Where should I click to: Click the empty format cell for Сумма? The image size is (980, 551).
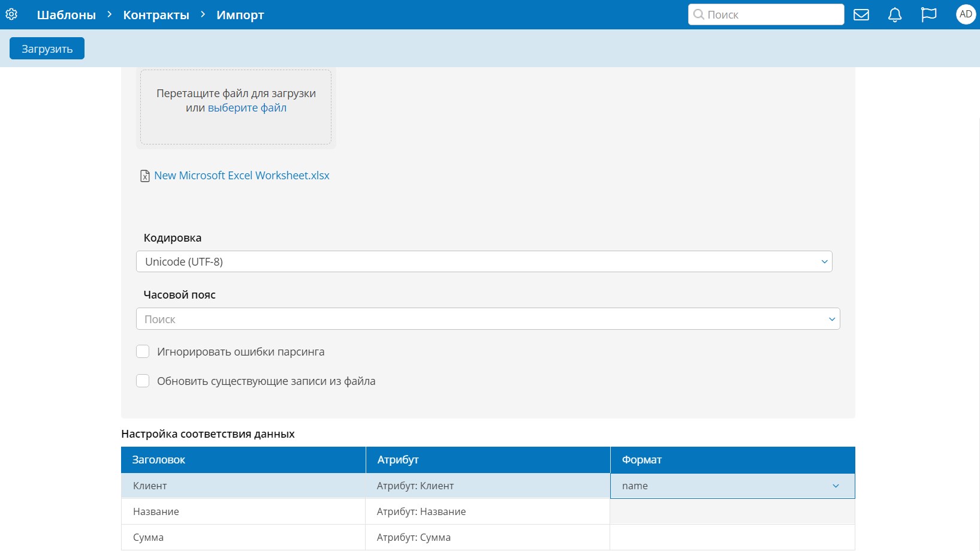click(732, 538)
